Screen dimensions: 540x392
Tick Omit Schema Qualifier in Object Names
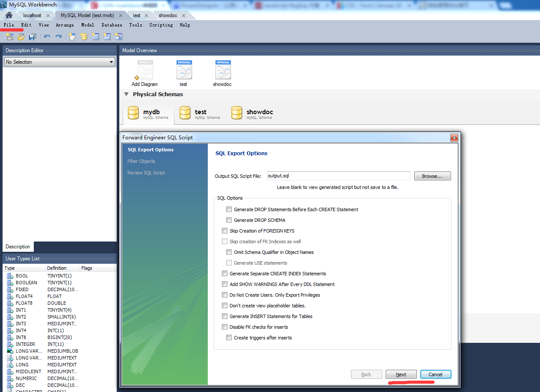pos(229,252)
